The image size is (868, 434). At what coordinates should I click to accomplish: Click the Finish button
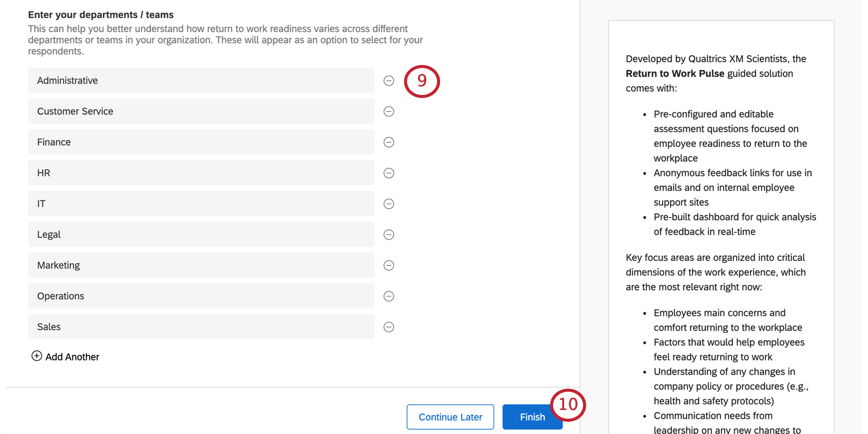[532, 417]
